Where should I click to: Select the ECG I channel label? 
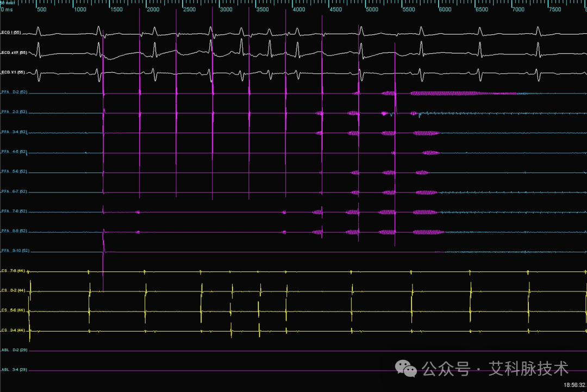pyautogui.click(x=11, y=33)
